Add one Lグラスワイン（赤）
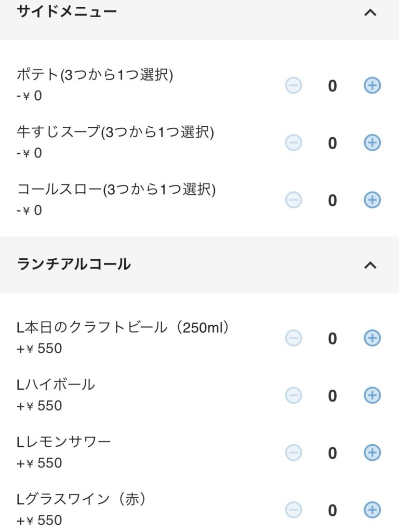The width and height of the screenshot is (399, 532). click(372, 510)
